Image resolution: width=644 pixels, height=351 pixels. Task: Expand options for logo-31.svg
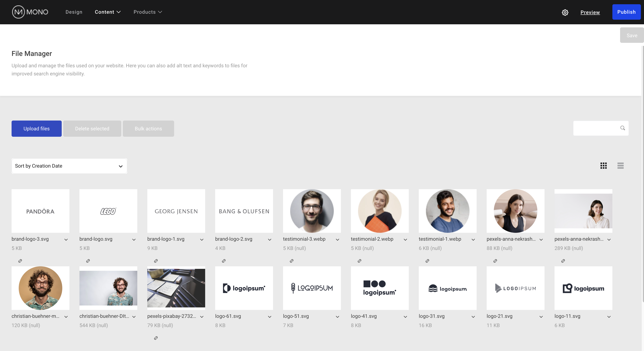coord(473,317)
